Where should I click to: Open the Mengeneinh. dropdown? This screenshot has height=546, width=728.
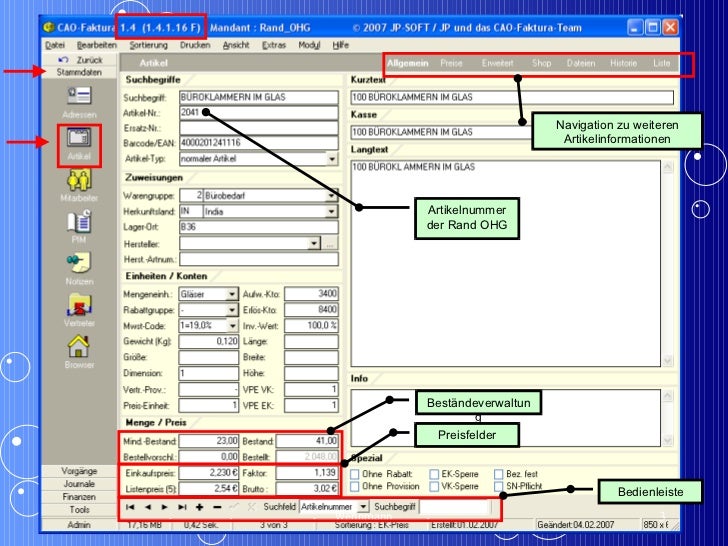(232, 294)
